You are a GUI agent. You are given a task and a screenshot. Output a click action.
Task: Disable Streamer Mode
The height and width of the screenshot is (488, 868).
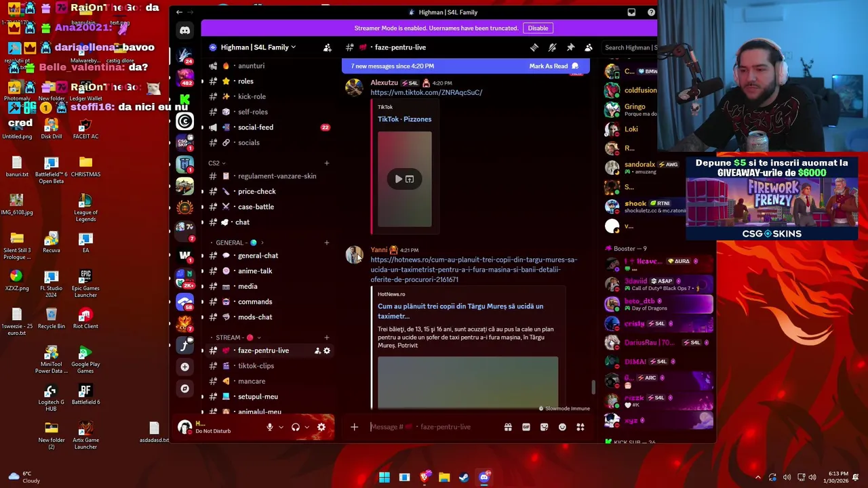coord(538,28)
